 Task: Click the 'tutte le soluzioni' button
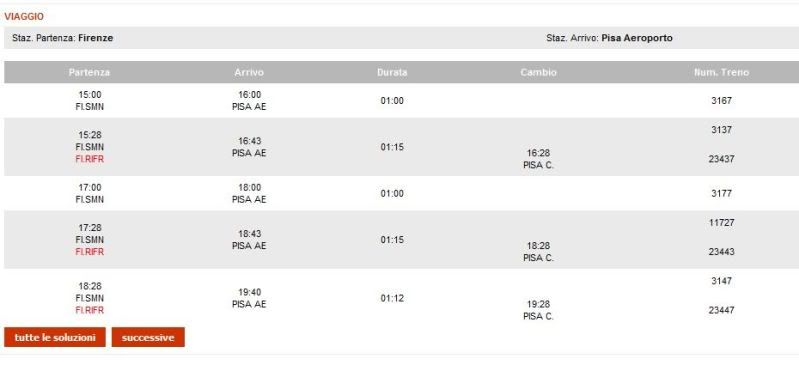pyautogui.click(x=55, y=337)
